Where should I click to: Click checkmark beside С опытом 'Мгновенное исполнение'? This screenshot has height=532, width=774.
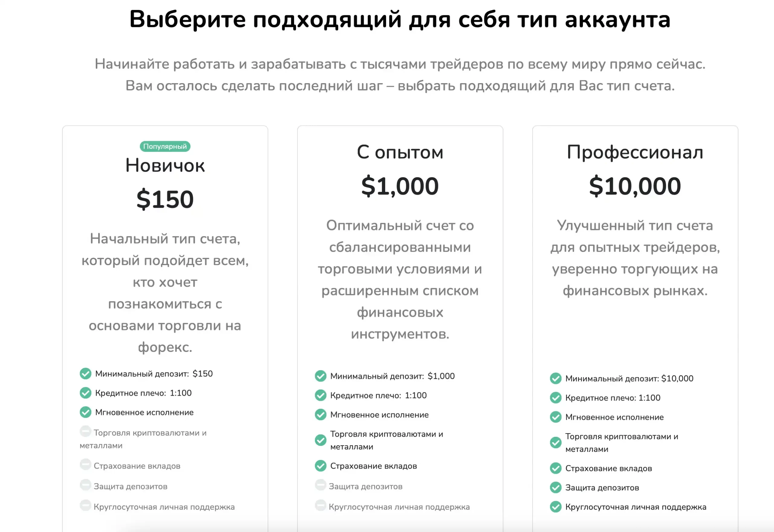[320, 415]
